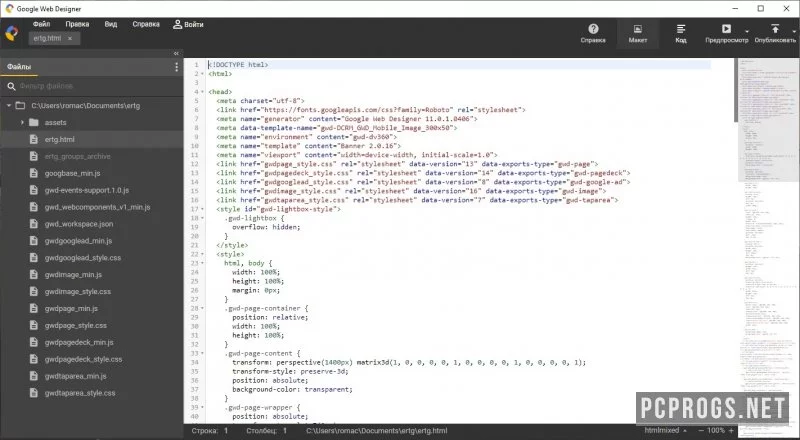Click the Google Web Designer logo icon
This screenshot has height=440, width=800.
tap(11, 33)
